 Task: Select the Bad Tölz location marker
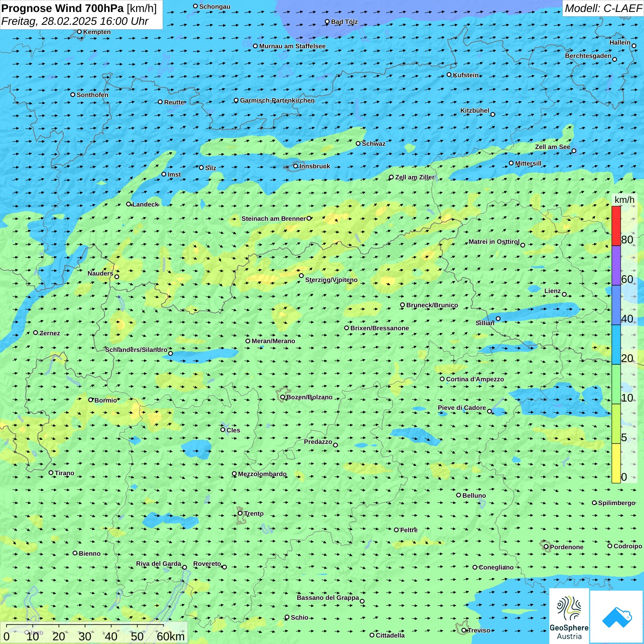[328, 22]
